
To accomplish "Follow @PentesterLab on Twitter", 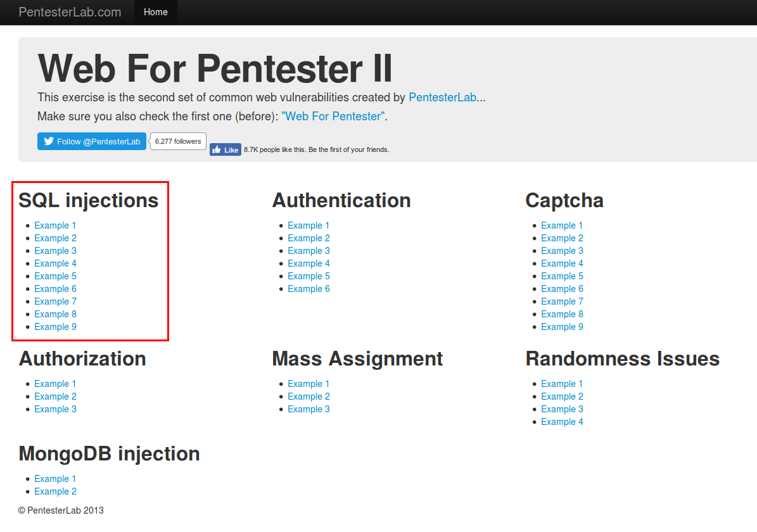I will click(x=92, y=141).
